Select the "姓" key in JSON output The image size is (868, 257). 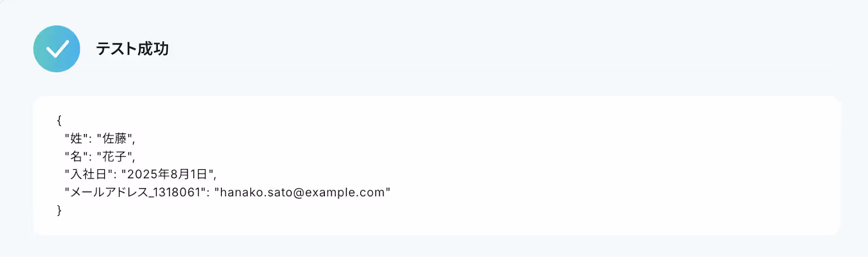point(76,138)
